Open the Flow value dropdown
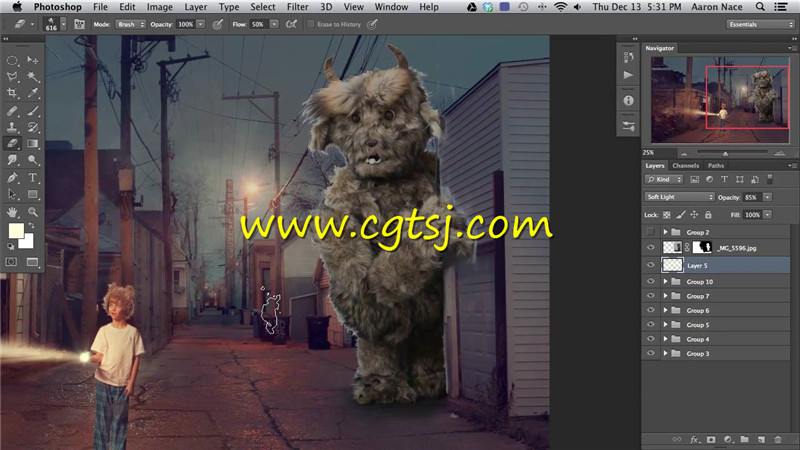 [274, 24]
